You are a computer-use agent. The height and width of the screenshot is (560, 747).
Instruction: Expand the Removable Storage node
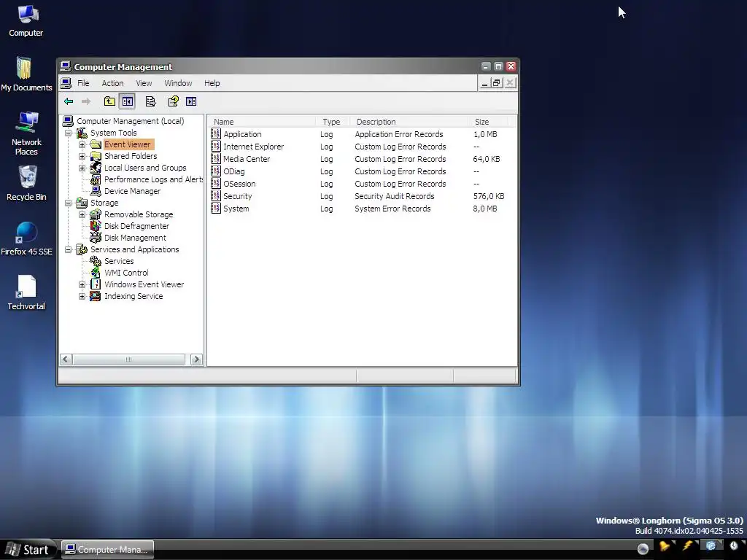pyautogui.click(x=82, y=215)
